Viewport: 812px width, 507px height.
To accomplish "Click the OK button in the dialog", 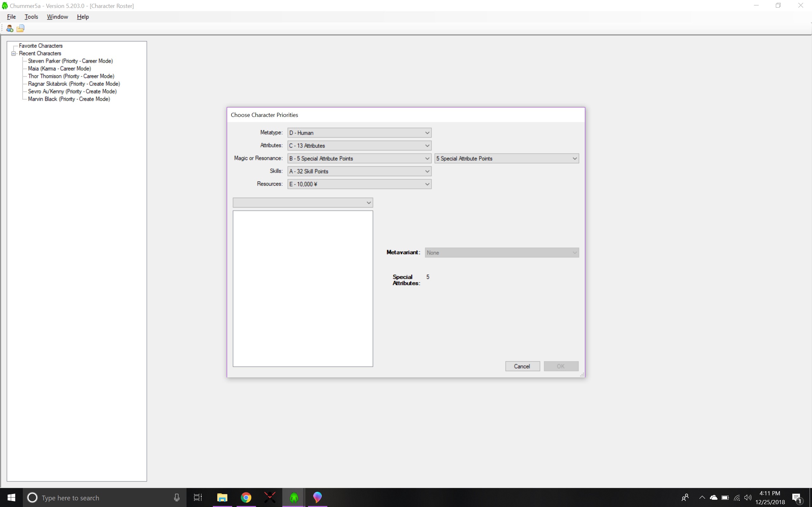I will coord(561,366).
